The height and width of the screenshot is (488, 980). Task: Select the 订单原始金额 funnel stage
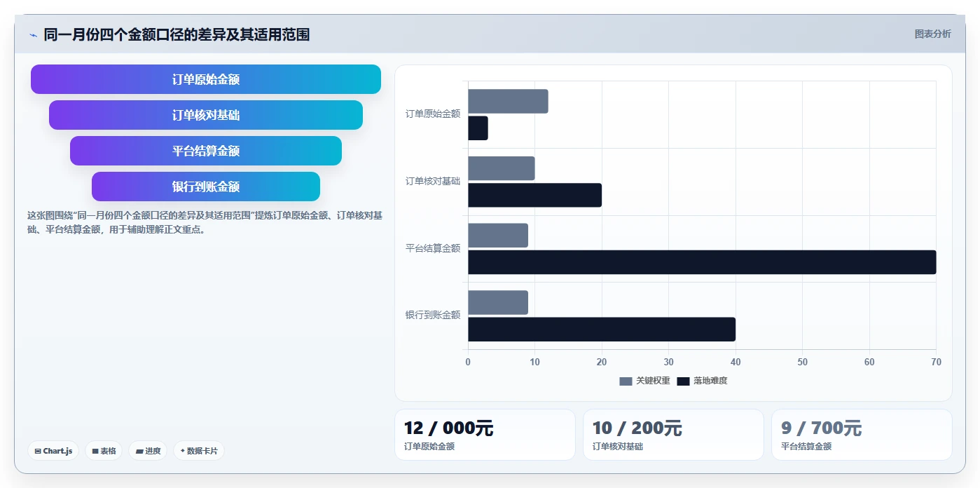click(206, 79)
